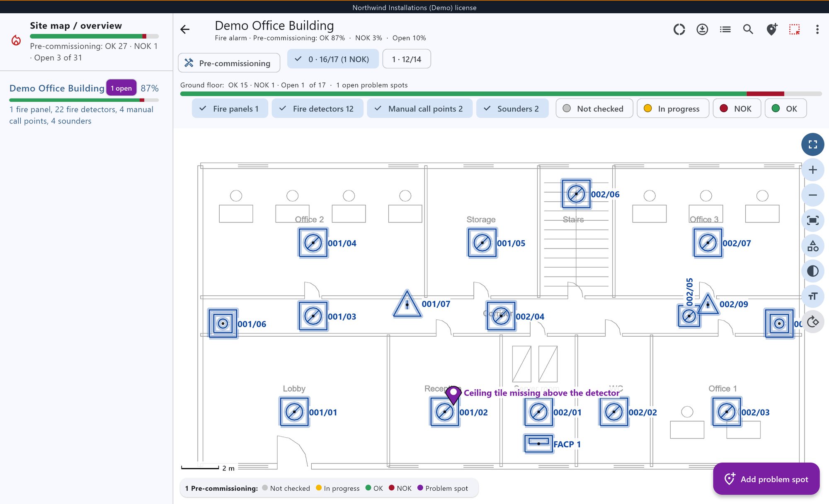Viewport: 829px width, 504px height.
Task: Click the purple problem spot pin
Action: (453, 395)
